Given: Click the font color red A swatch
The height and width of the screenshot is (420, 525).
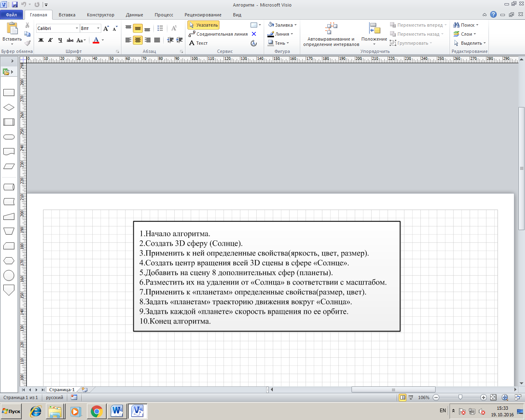Looking at the screenshot, I should [96, 40].
